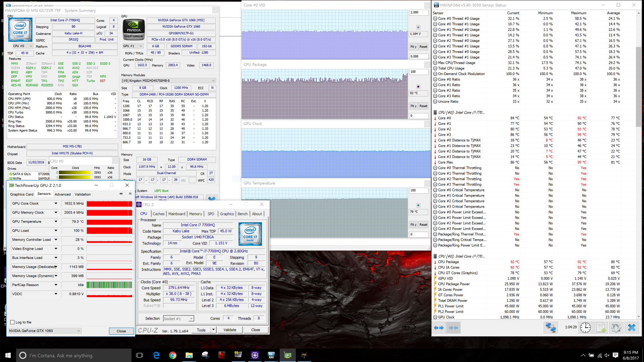Screen dimensions: 644x362
Task: Click Close button in CPU-Z
Action: [256, 330]
